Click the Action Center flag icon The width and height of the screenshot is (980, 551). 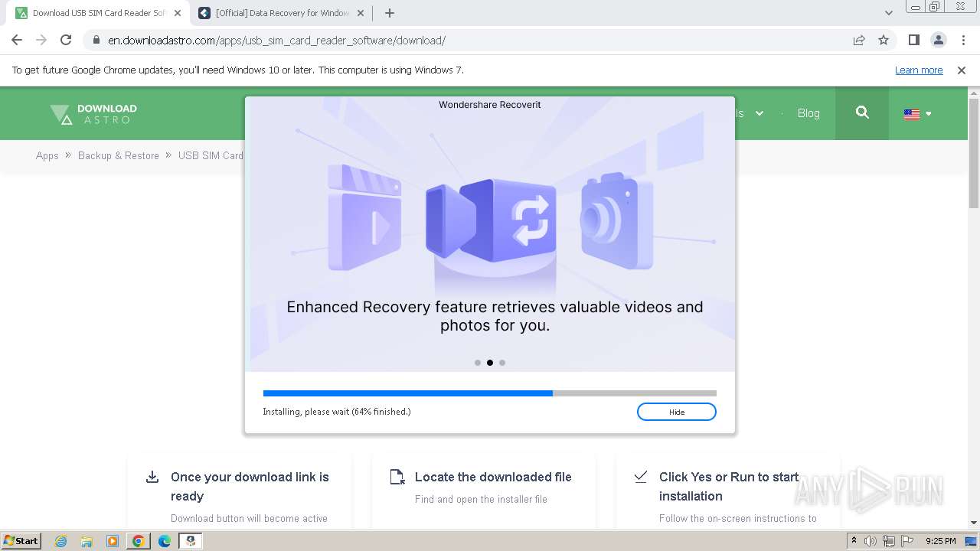(906, 541)
